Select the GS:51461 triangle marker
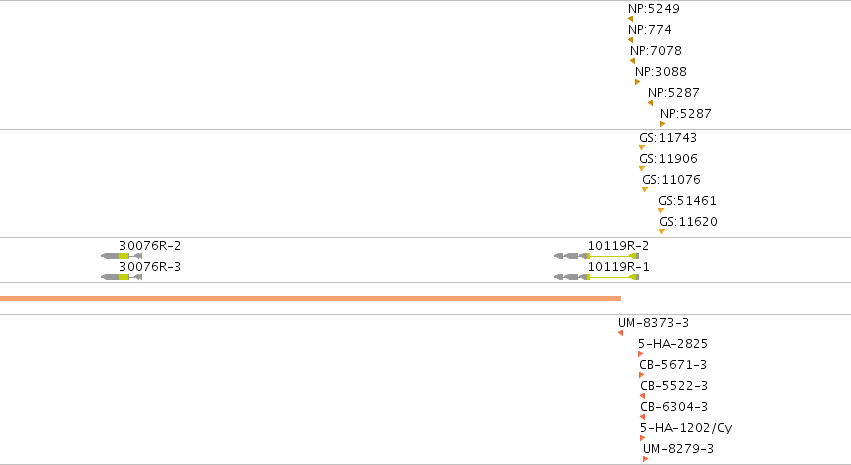851x465 pixels. (661, 211)
